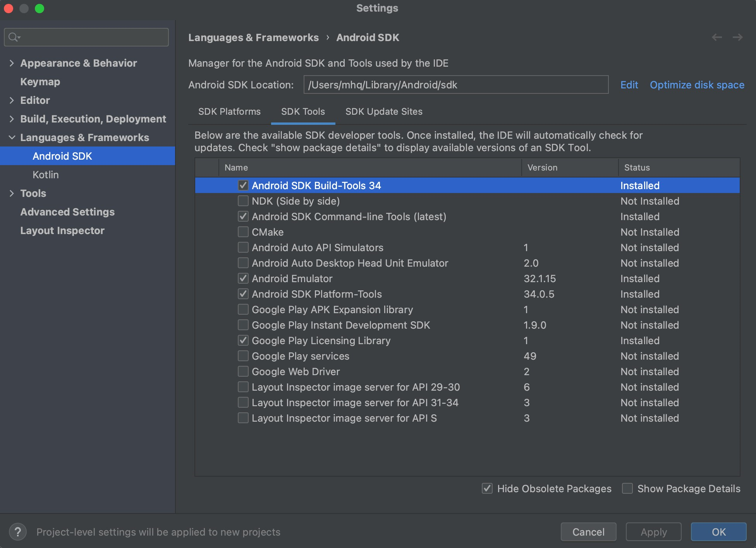Uncheck the Android Emulator package
The width and height of the screenshot is (756, 548).
(243, 278)
